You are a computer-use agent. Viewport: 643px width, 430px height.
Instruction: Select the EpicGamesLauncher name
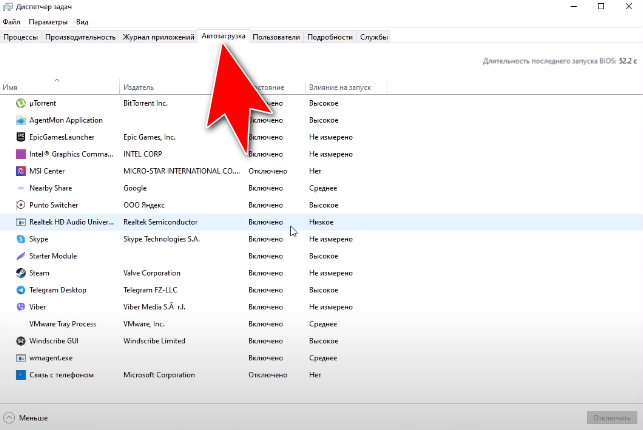tap(62, 137)
